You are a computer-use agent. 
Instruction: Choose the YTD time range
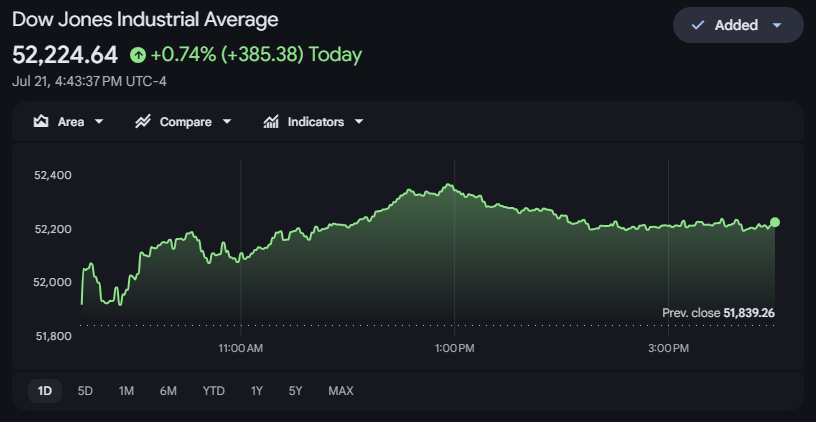pyautogui.click(x=213, y=391)
